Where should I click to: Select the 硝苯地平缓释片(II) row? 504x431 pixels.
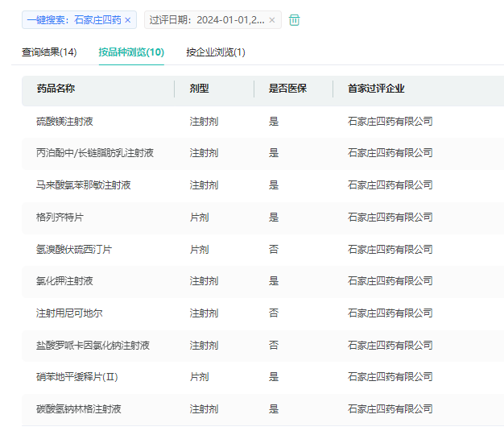pyautogui.click(x=77, y=377)
